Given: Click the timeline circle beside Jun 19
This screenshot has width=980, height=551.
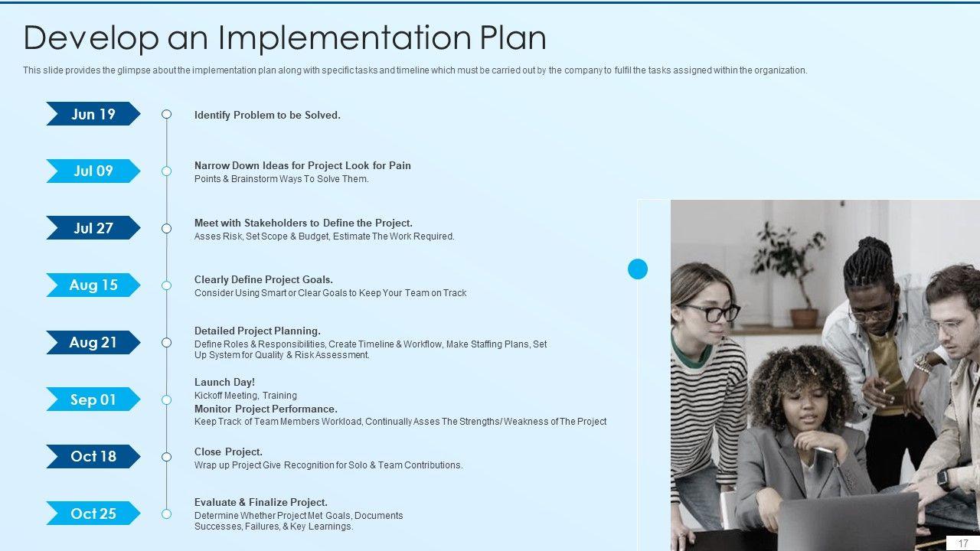Looking at the screenshot, I should 166,114.
